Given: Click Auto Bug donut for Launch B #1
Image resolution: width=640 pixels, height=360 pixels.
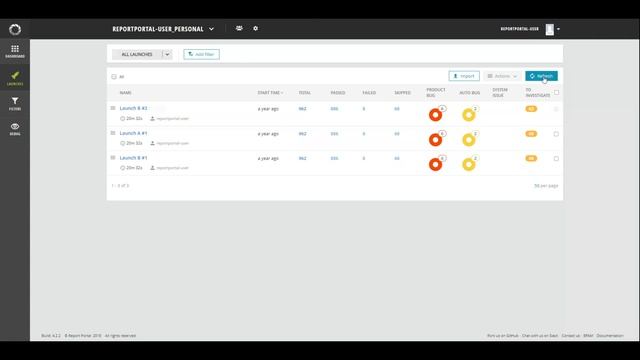Looking at the screenshot, I should pyautogui.click(x=469, y=164).
